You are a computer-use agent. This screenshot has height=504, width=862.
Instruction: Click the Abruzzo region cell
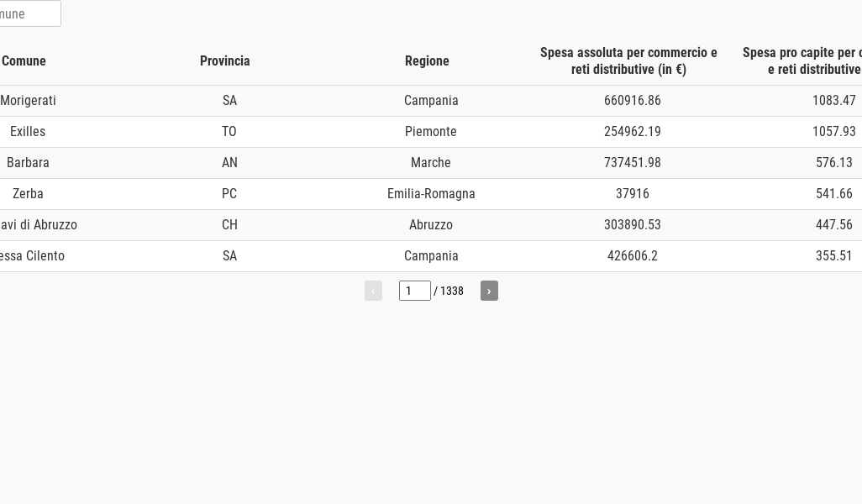coord(431,225)
